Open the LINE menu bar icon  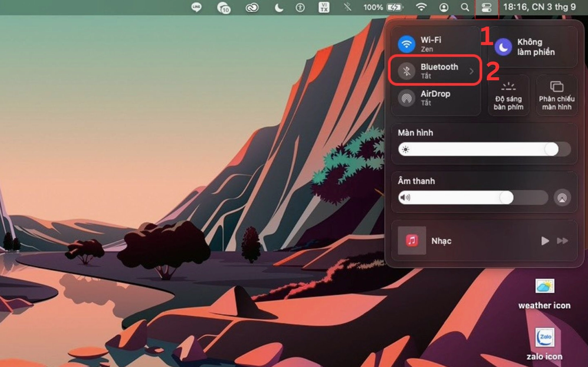197,7
